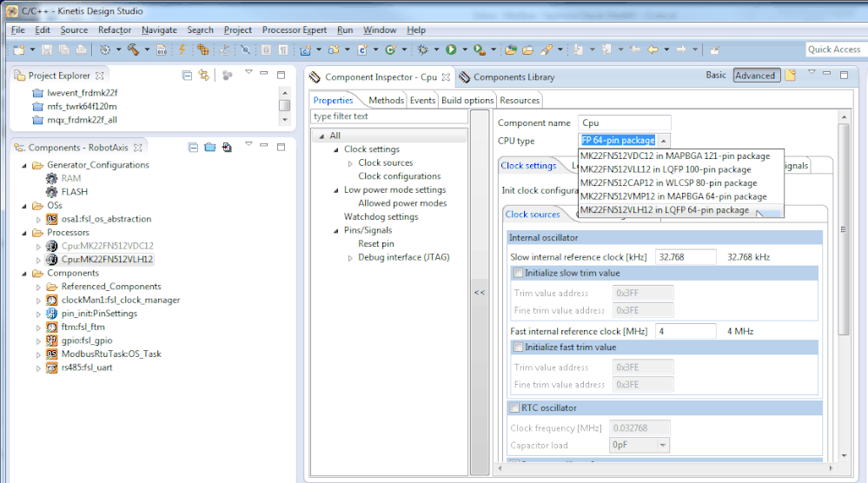
Task: Click the highlighter pen toolbar icon
Action: click(547, 50)
